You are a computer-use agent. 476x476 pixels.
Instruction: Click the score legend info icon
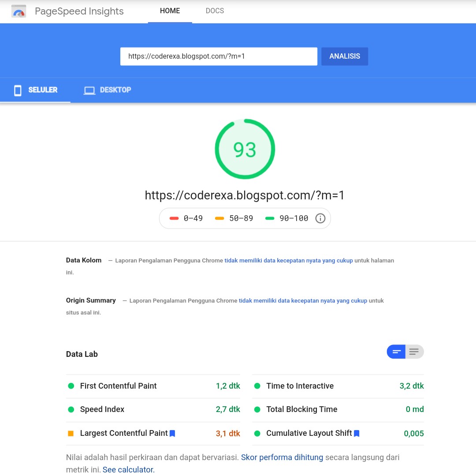(x=320, y=218)
